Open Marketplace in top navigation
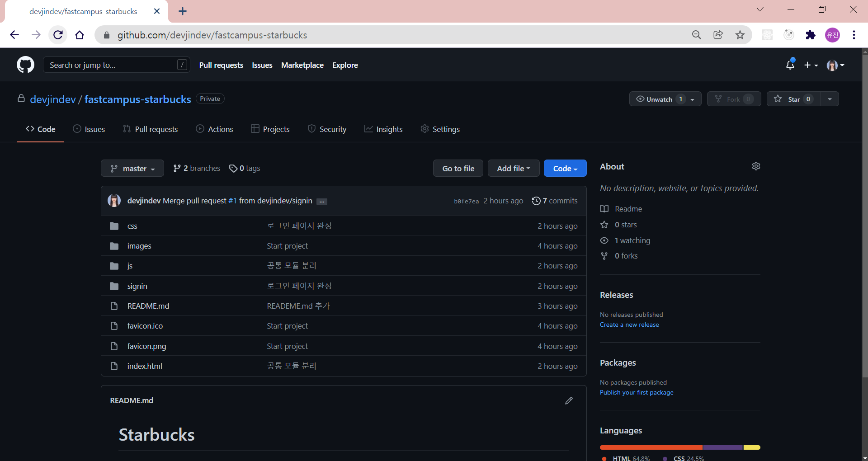Image resolution: width=868 pixels, height=461 pixels. tap(302, 65)
